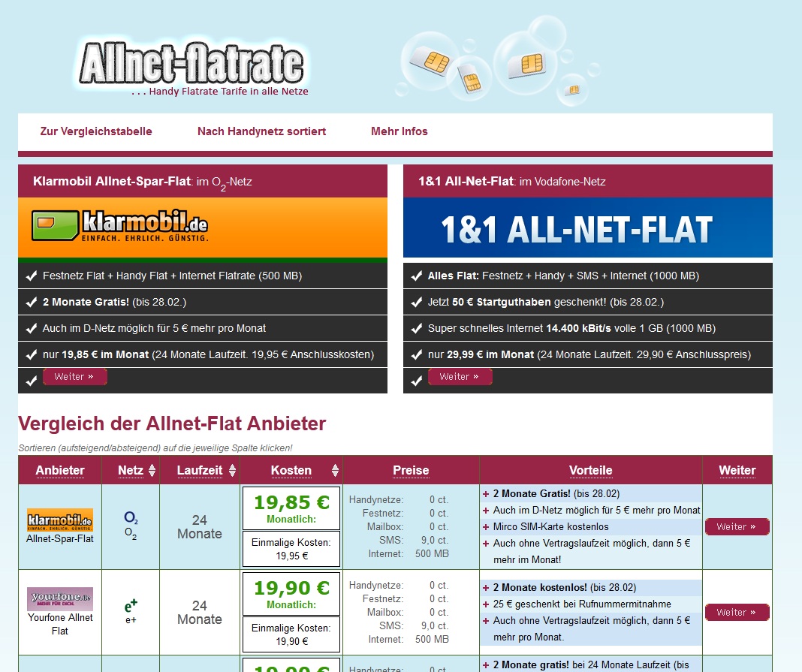
Task: Click the Vorteile column header
Action: coord(591,471)
